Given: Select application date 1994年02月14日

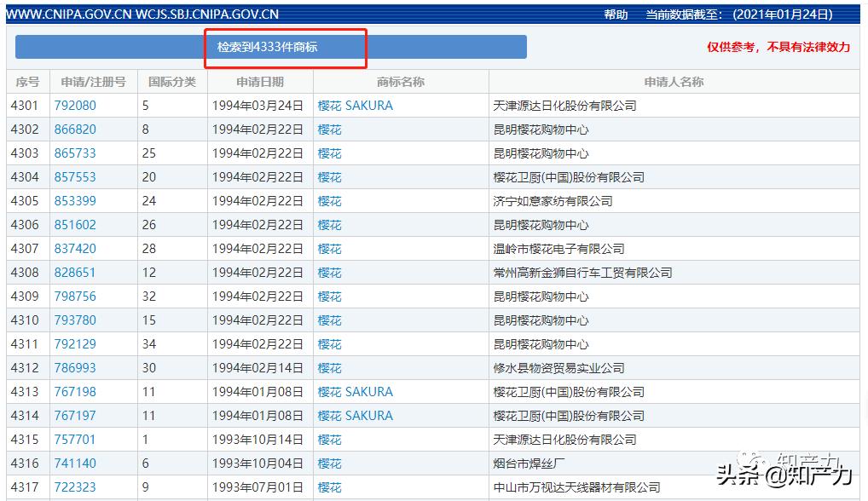Looking at the screenshot, I should (258, 368).
